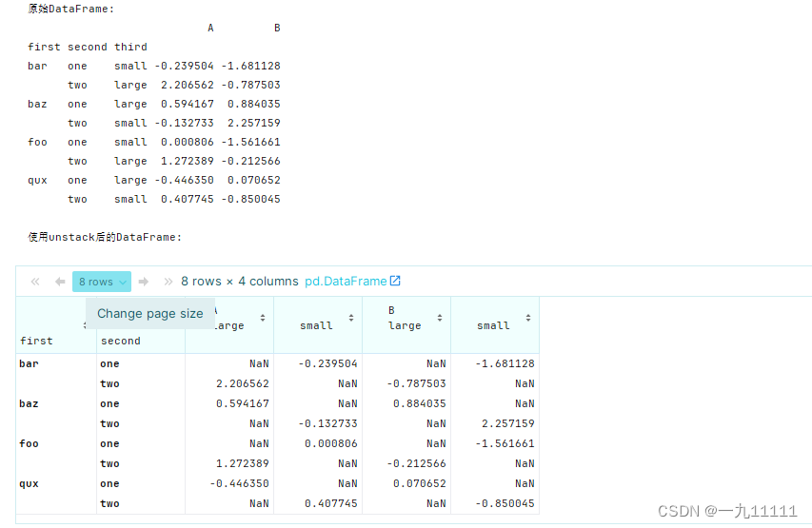
Task: Open the 8 rows page size dropdown
Action: click(x=102, y=282)
